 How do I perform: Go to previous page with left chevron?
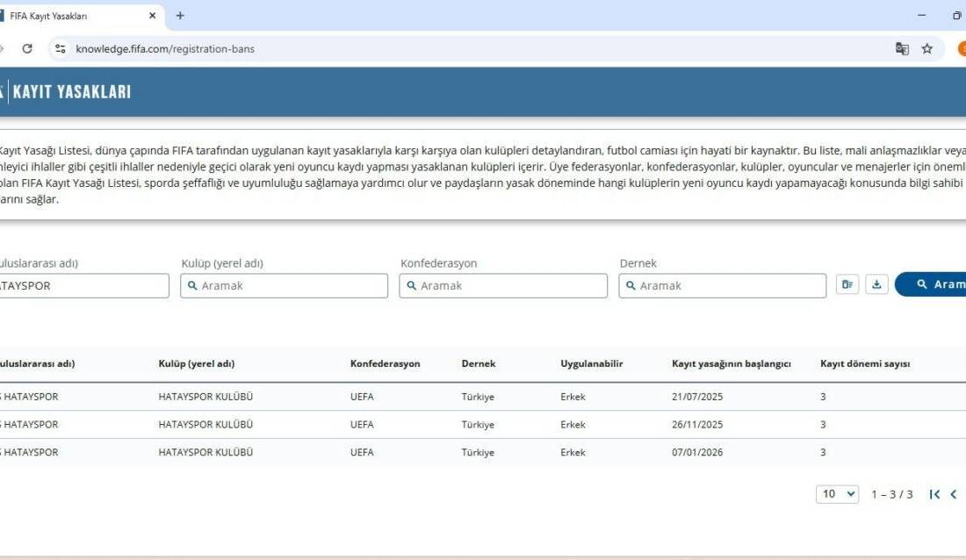tap(954, 494)
